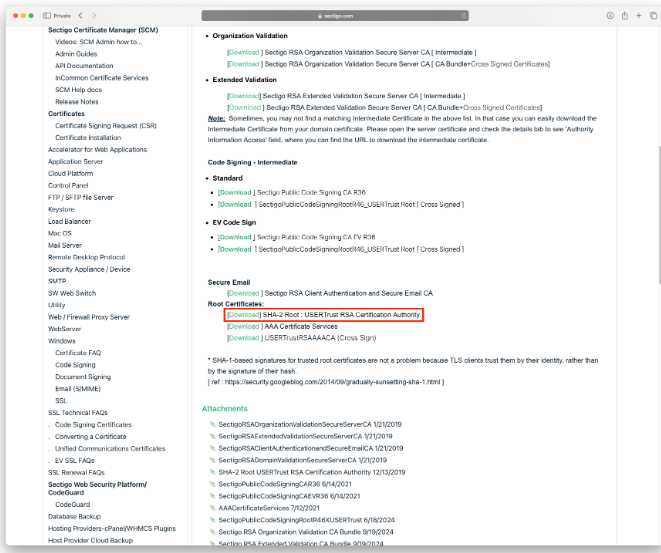Open Admin Guides in sidebar
661x553 pixels.
tap(76, 54)
